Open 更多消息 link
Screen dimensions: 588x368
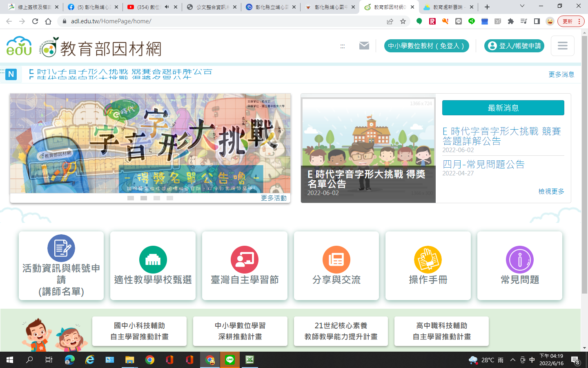561,74
